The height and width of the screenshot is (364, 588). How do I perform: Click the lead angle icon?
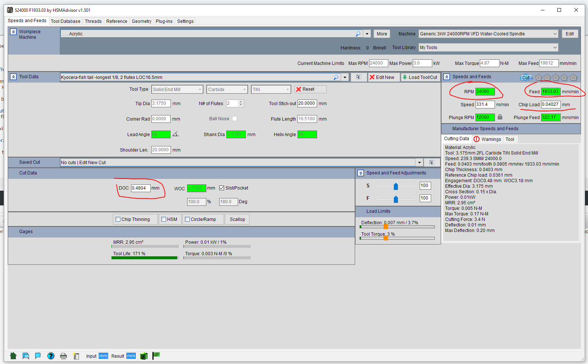[176, 134]
